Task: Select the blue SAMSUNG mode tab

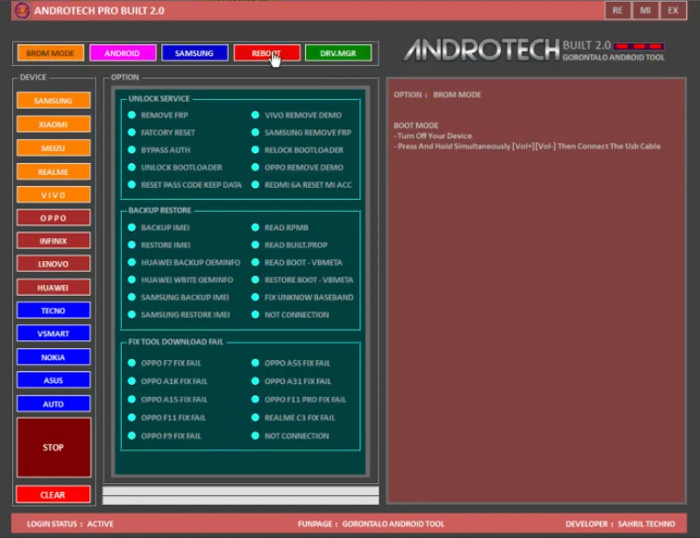Action: (x=194, y=53)
